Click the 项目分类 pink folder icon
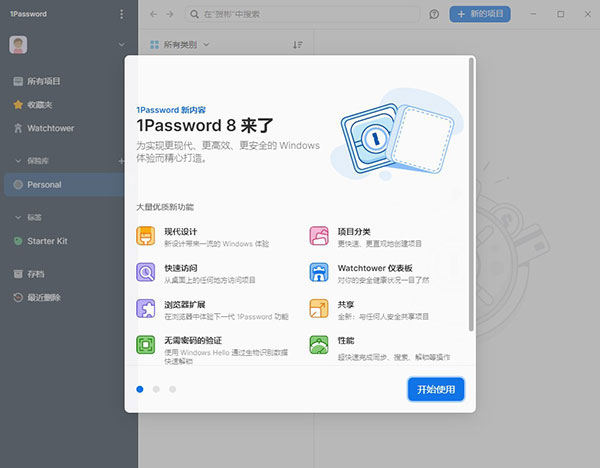The image size is (600, 468). [x=319, y=236]
